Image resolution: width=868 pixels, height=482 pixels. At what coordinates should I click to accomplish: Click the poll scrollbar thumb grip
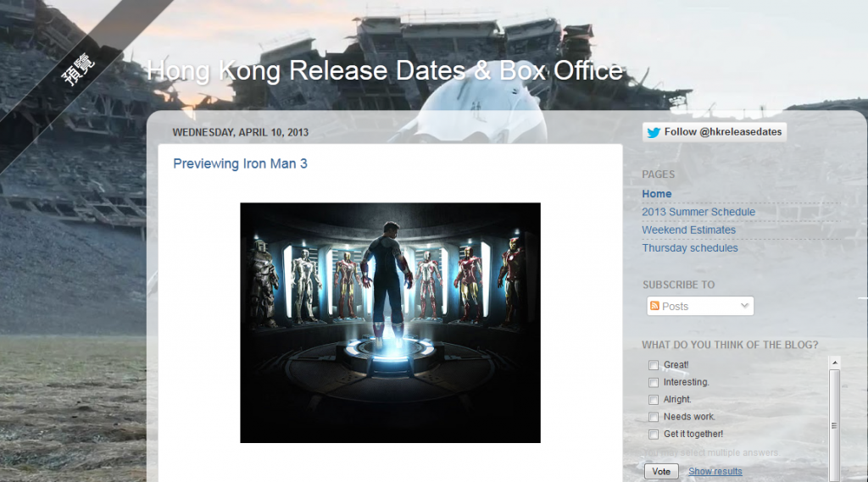pos(834,425)
